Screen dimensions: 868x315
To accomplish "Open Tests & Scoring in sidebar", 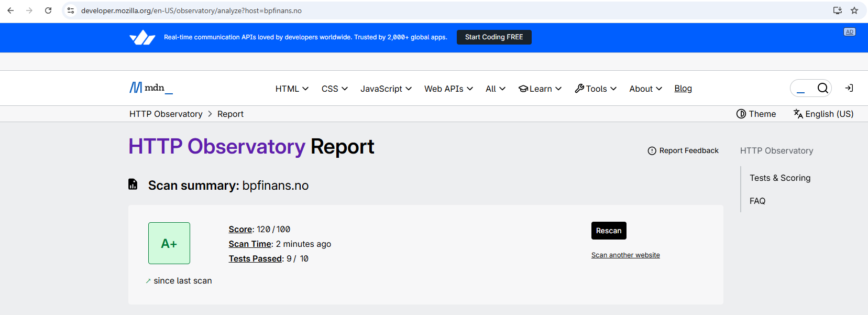I will coord(780,178).
